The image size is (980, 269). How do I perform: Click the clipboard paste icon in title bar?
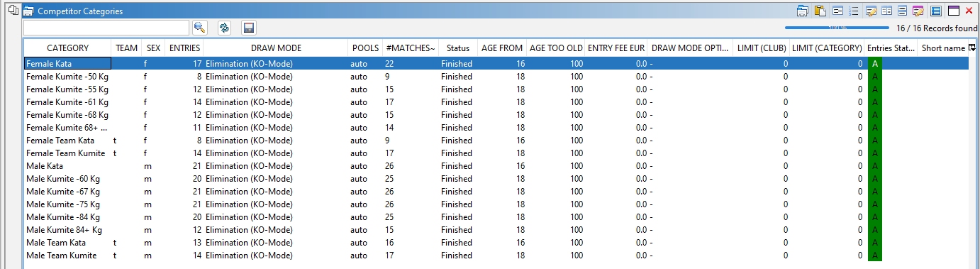[820, 11]
